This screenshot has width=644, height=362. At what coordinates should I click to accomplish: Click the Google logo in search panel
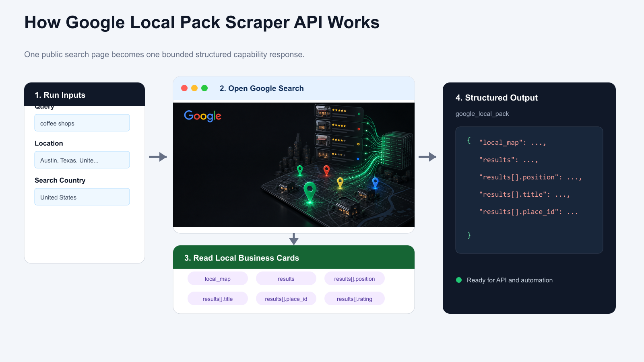(202, 116)
